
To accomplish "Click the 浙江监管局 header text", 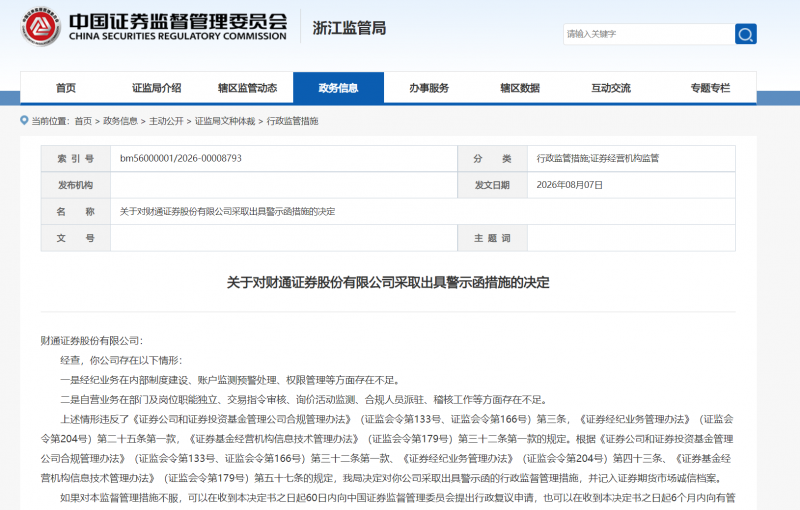I will [x=349, y=28].
